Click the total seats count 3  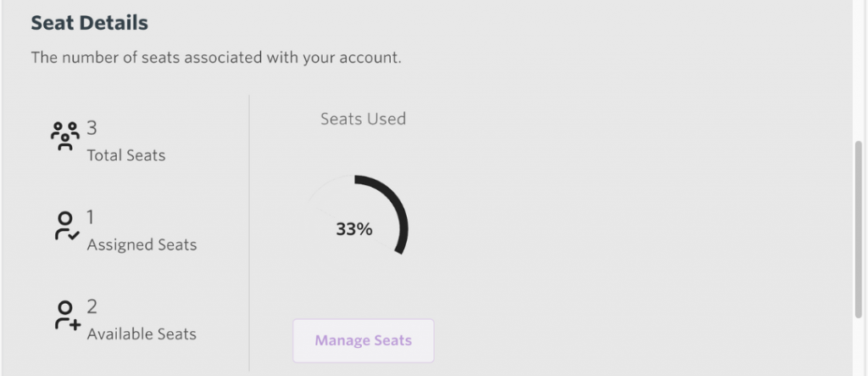92,128
